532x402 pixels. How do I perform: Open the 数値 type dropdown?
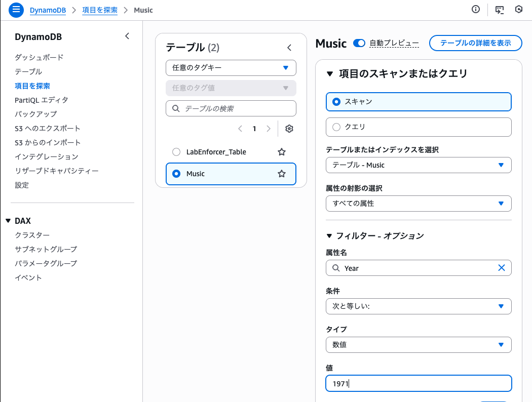pyautogui.click(x=419, y=345)
